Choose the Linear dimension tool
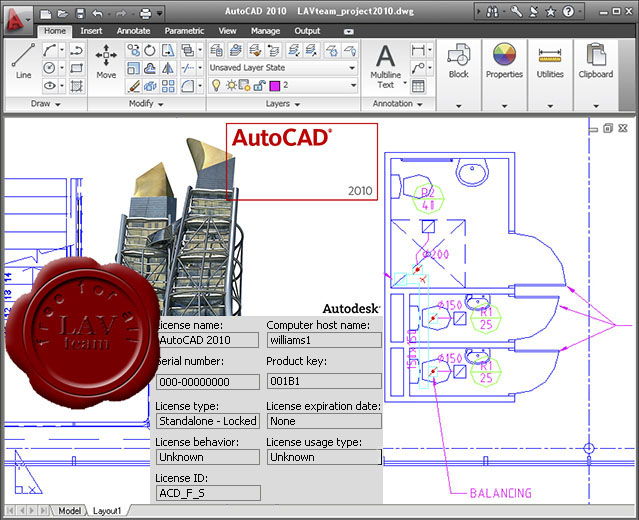Screen dimensions: 639x520 coord(418,50)
